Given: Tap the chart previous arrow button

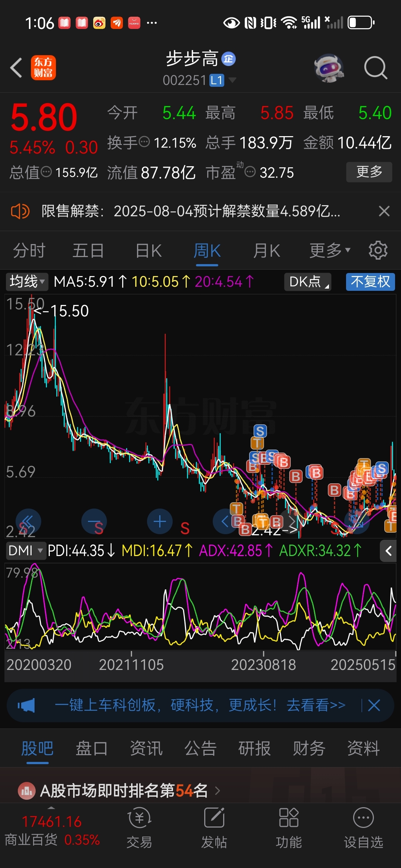Looking at the screenshot, I should tap(225, 521).
